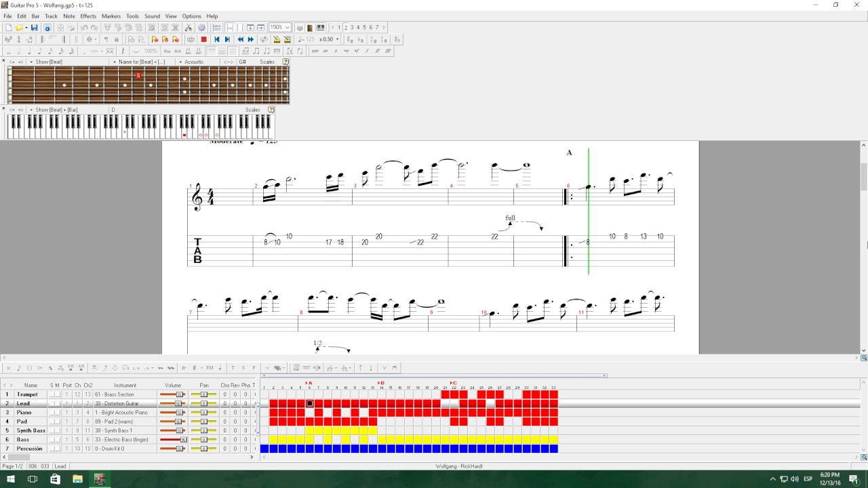Open the round gear preferences icon
868x488 pixels.
coord(201,28)
